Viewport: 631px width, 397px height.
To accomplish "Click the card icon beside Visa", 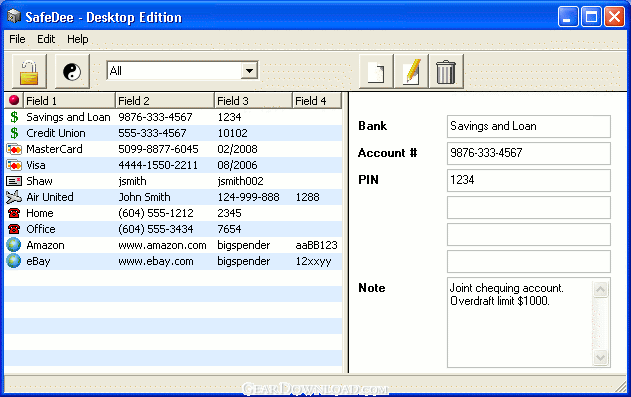I will click(x=14, y=165).
